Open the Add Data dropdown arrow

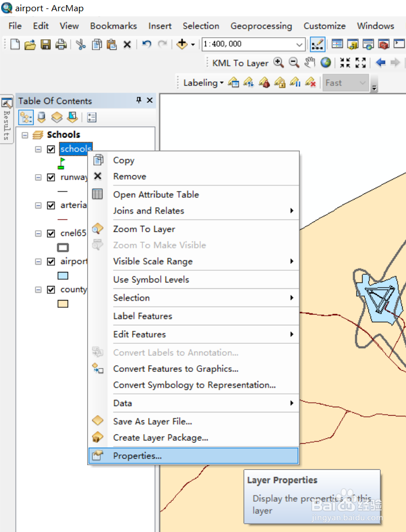(193, 44)
